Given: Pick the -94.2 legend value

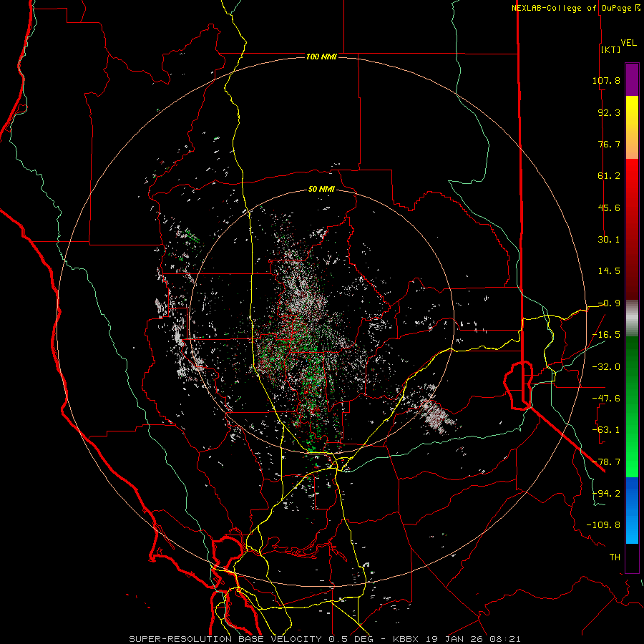Looking at the screenshot, I should point(606,494).
